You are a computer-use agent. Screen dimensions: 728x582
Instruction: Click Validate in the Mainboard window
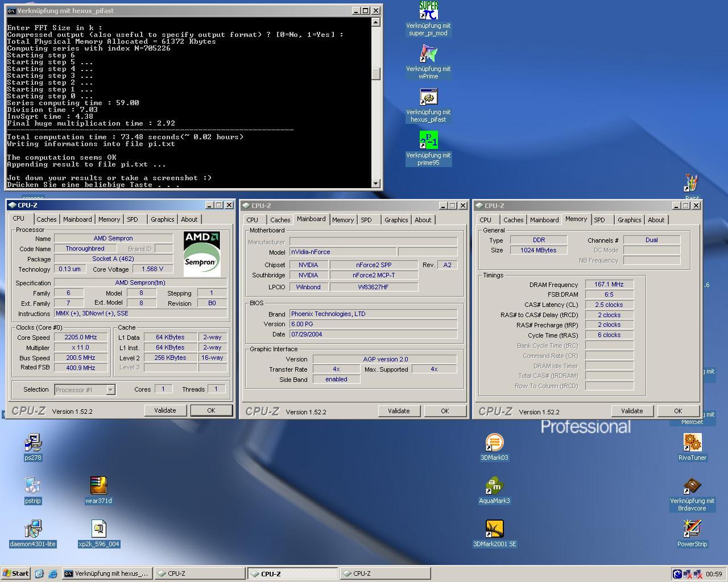point(399,411)
